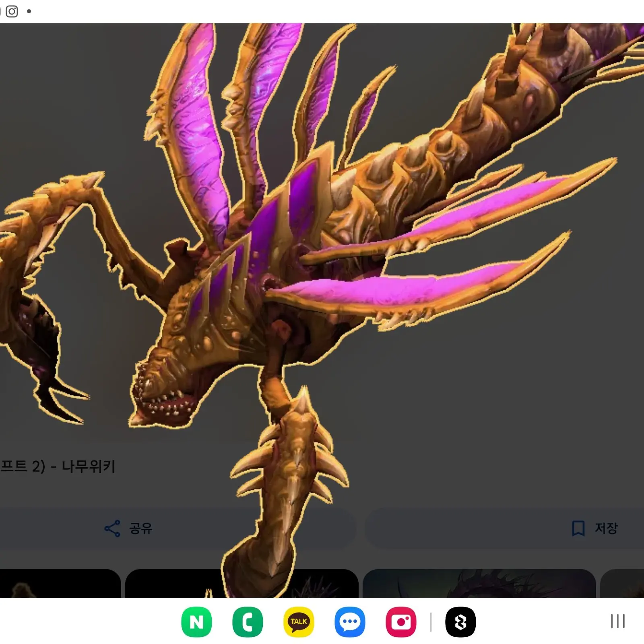The width and height of the screenshot is (644, 644).
Task: Tap the share icon beside 공유
Action: point(112,528)
